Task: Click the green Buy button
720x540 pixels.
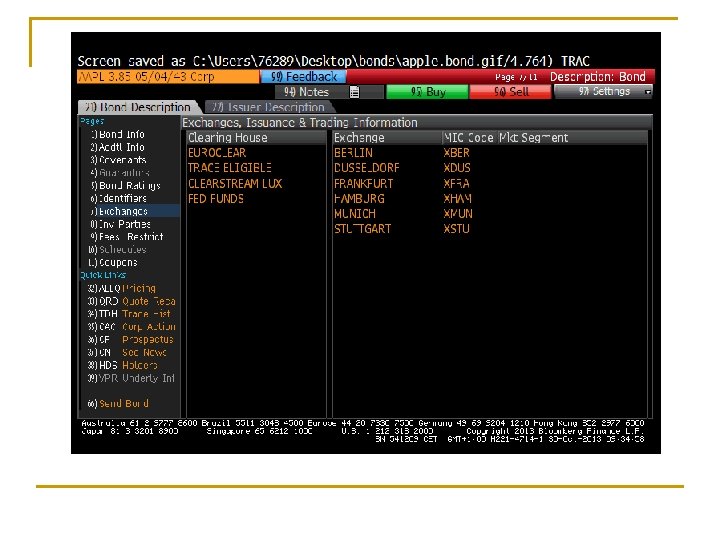Action: 428,92
